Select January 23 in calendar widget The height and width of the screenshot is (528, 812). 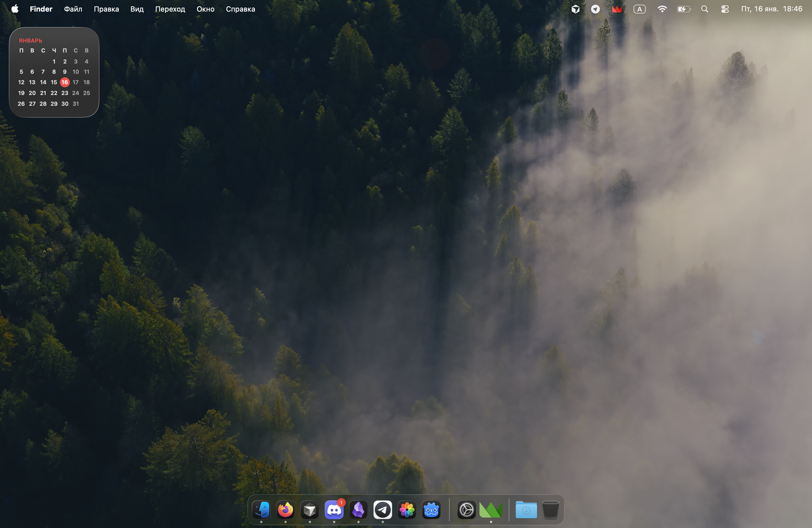65,93
